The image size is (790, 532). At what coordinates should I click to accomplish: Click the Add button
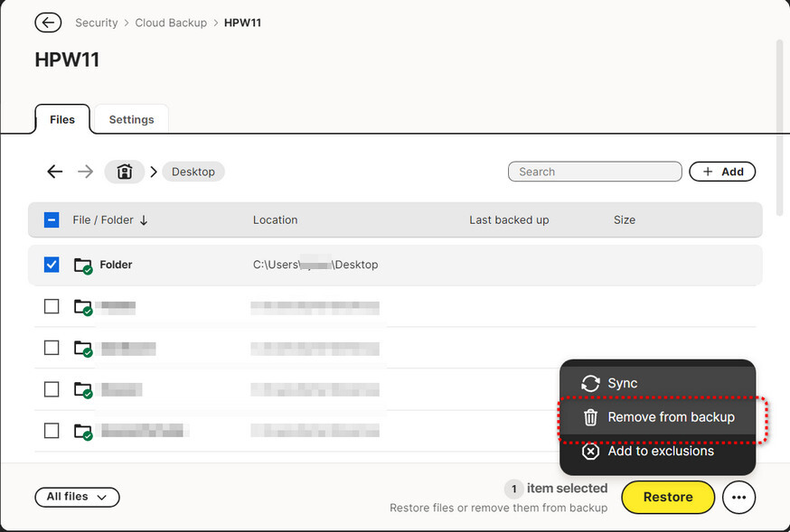click(x=722, y=172)
